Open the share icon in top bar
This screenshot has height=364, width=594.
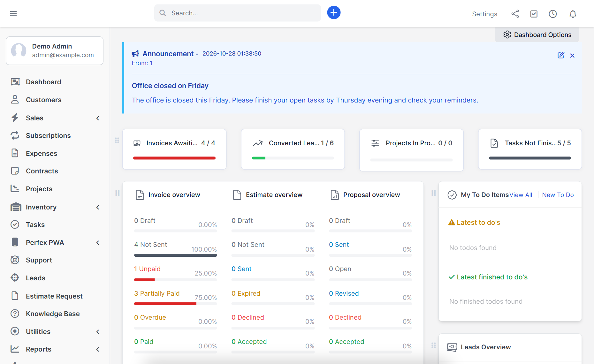click(515, 14)
